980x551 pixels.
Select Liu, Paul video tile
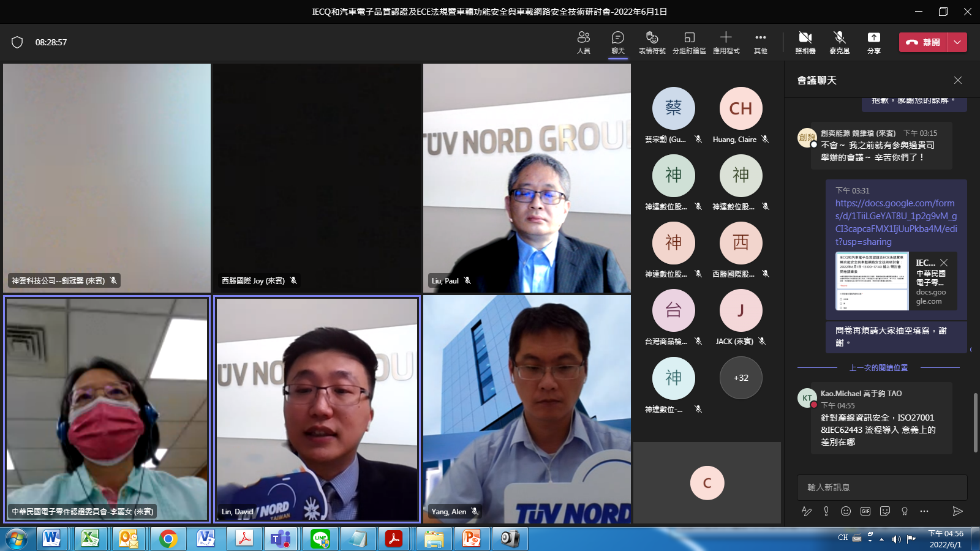(527, 178)
